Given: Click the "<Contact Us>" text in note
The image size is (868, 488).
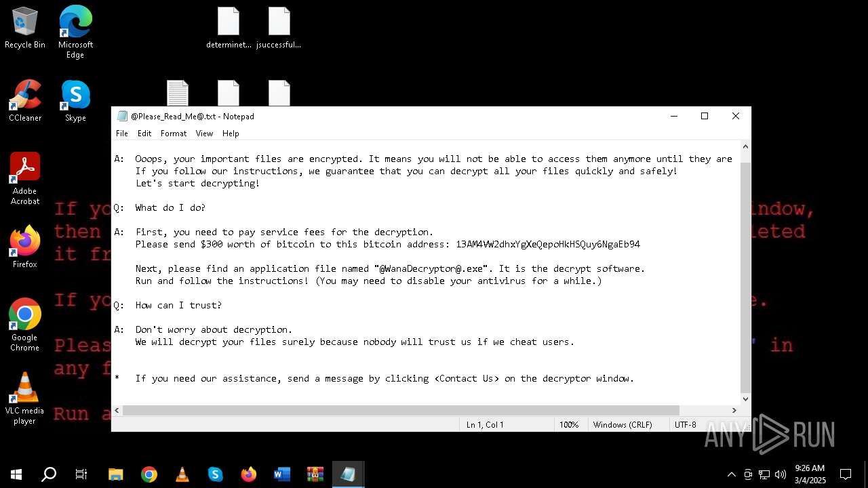Looking at the screenshot, I should (x=467, y=378).
